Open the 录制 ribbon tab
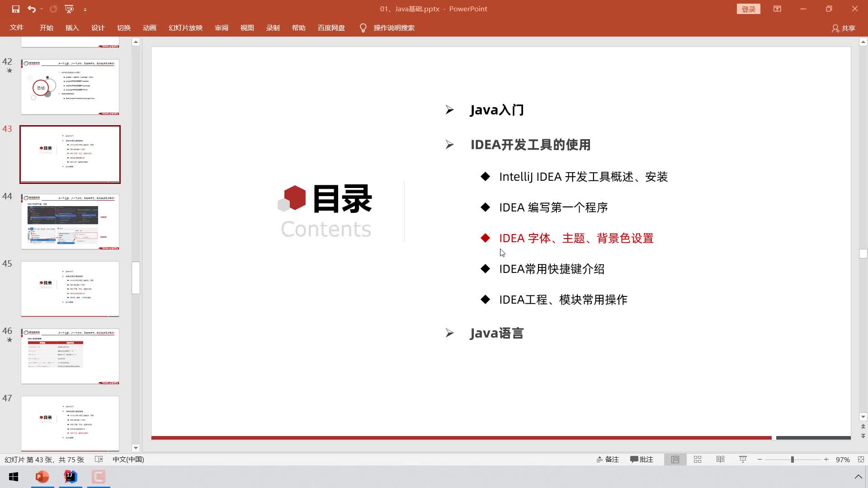The width and height of the screenshot is (868, 488). [x=273, y=28]
